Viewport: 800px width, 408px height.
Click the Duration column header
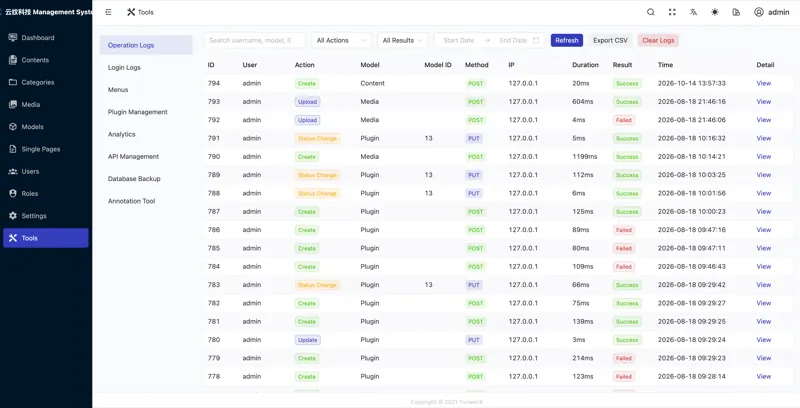pyautogui.click(x=585, y=65)
